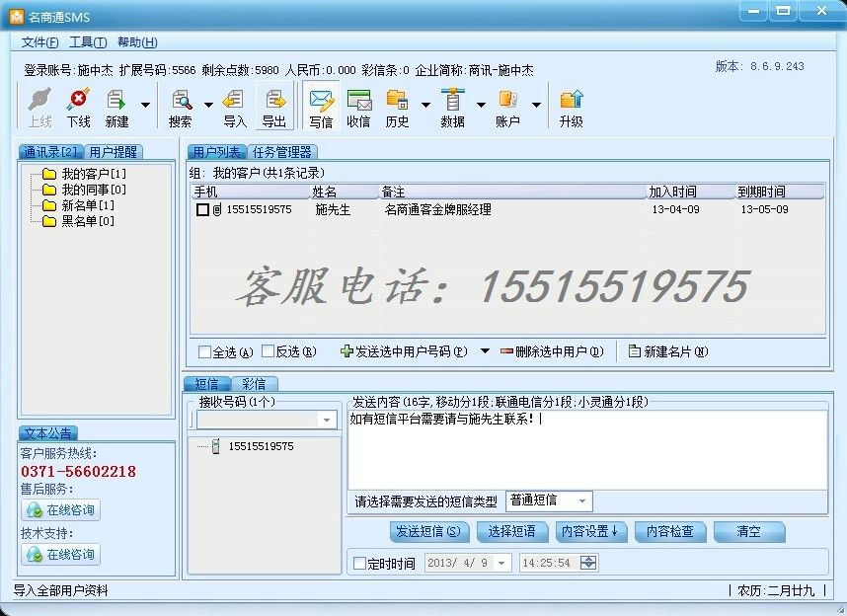Expand the 数据 dropdown arrow
The image size is (847, 616).
[481, 105]
